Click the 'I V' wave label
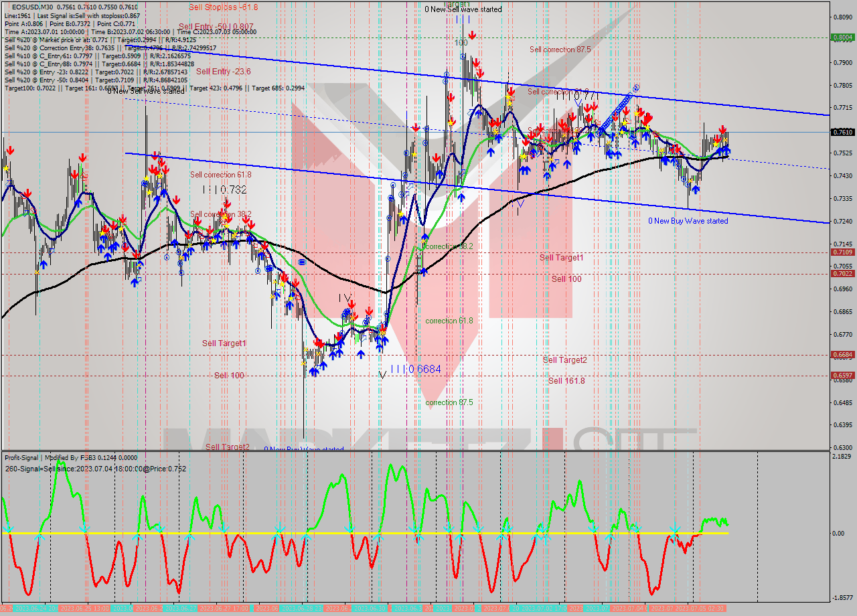The height and width of the screenshot is (616, 857). click(x=345, y=298)
